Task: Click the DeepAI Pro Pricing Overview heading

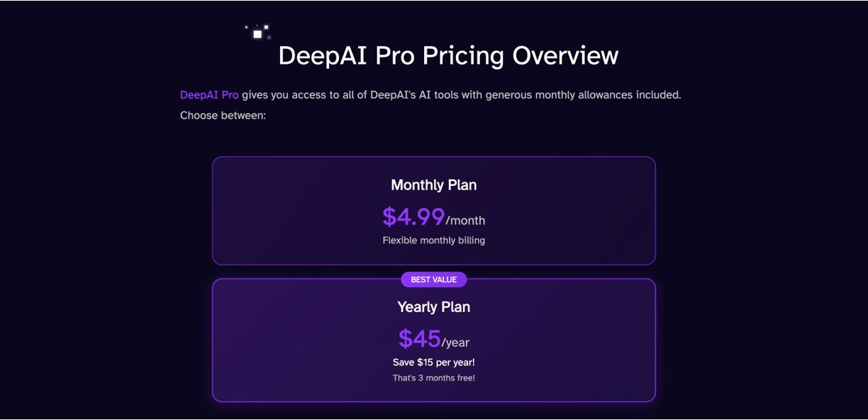Action: pyautogui.click(x=448, y=56)
